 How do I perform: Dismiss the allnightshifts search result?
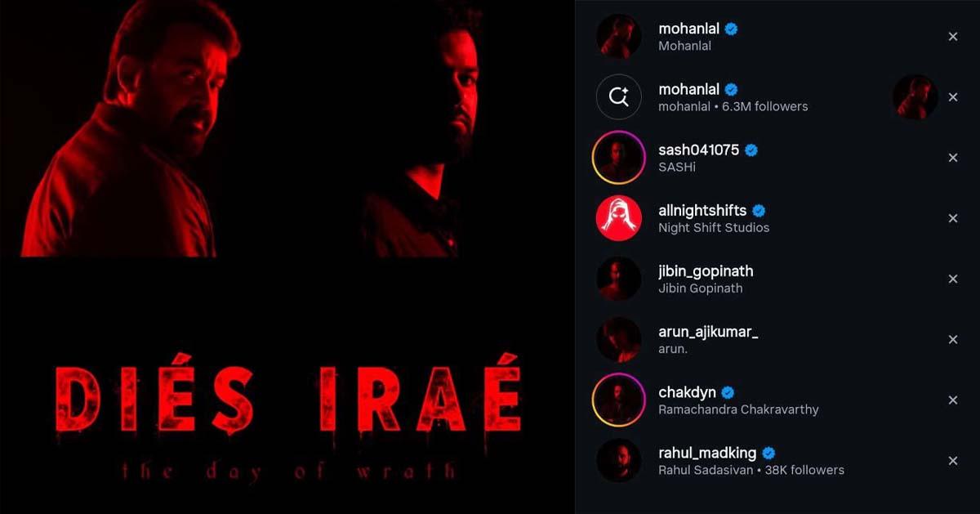952,218
